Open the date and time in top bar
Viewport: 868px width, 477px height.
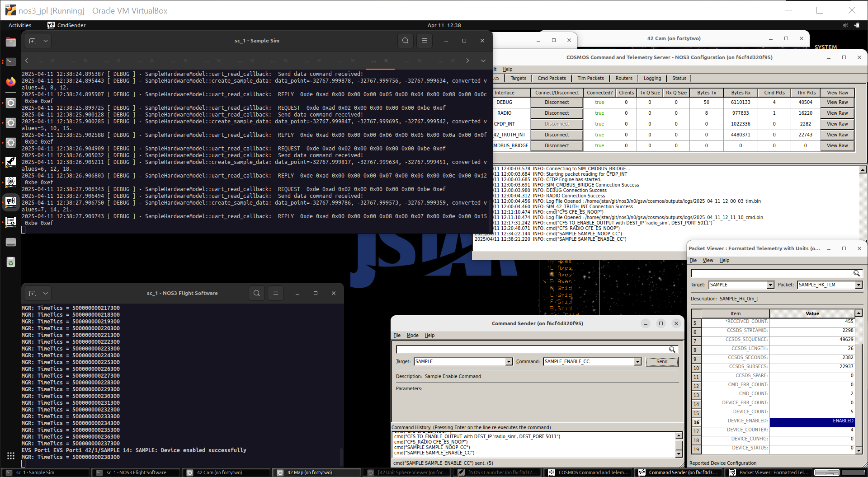coord(444,25)
